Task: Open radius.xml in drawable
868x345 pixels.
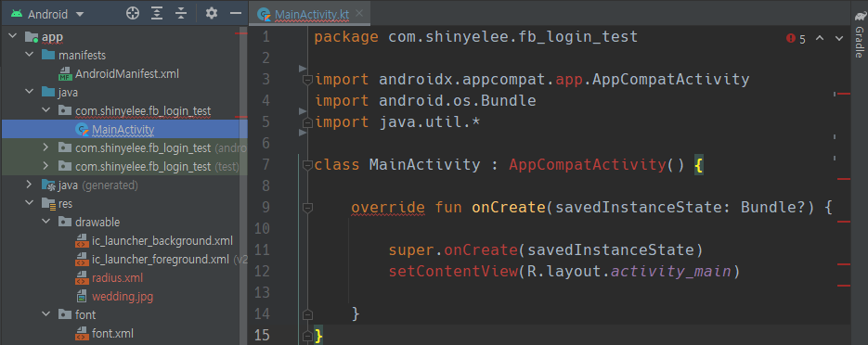Action: 117,277
